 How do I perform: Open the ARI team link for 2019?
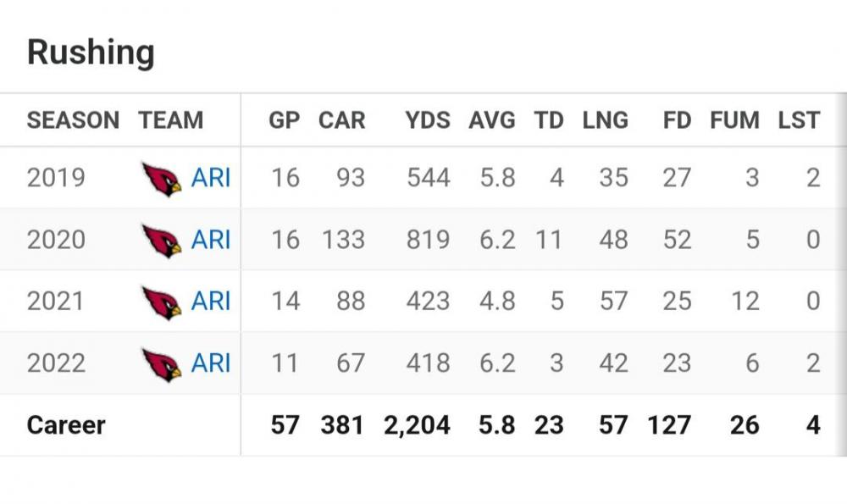(x=211, y=178)
